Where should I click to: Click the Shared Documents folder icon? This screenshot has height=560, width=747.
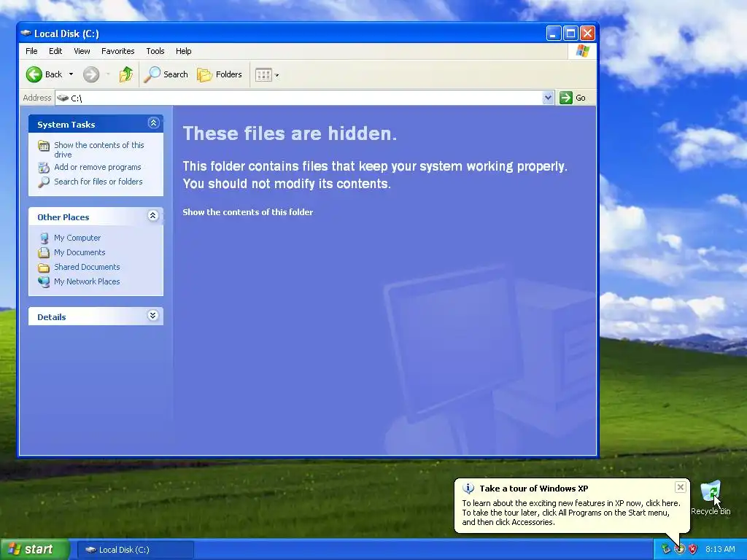44,267
